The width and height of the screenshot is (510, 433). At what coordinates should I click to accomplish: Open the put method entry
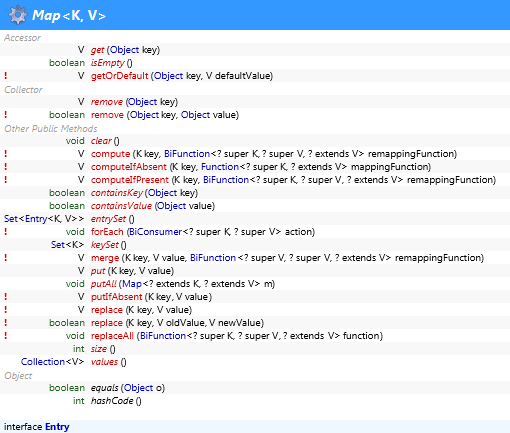[x=98, y=271]
